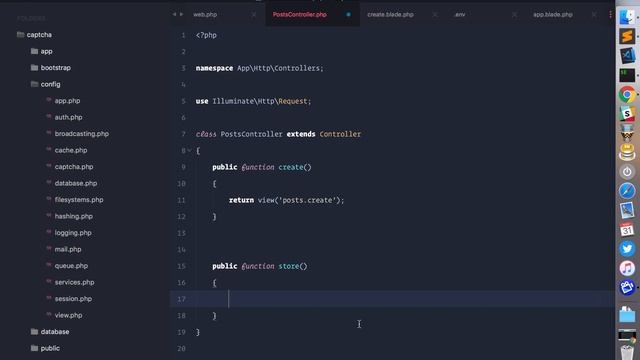The height and width of the screenshot is (360, 640).
Task: Fold code at line 8 arrow
Action: 189,150
